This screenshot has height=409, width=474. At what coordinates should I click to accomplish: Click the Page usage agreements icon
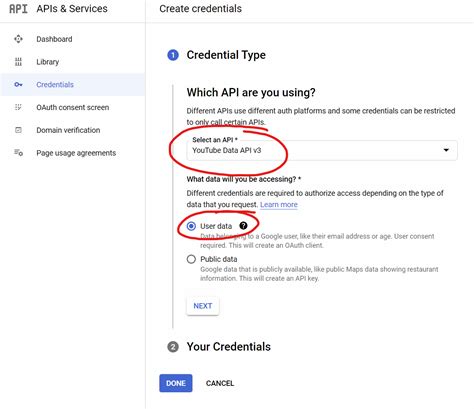coord(18,153)
